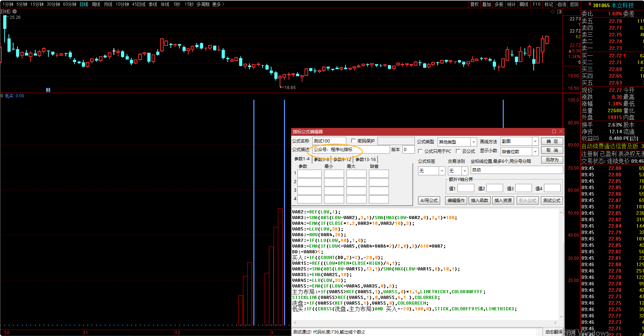The width and height of the screenshot is (644, 336).
Task: Click the formula code vertical scrollbar
Action: tap(561, 264)
